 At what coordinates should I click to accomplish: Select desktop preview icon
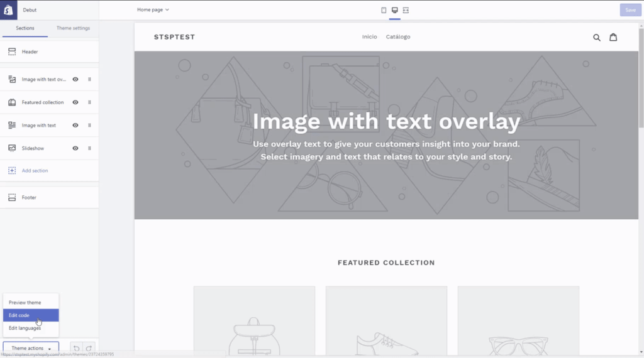pos(395,10)
